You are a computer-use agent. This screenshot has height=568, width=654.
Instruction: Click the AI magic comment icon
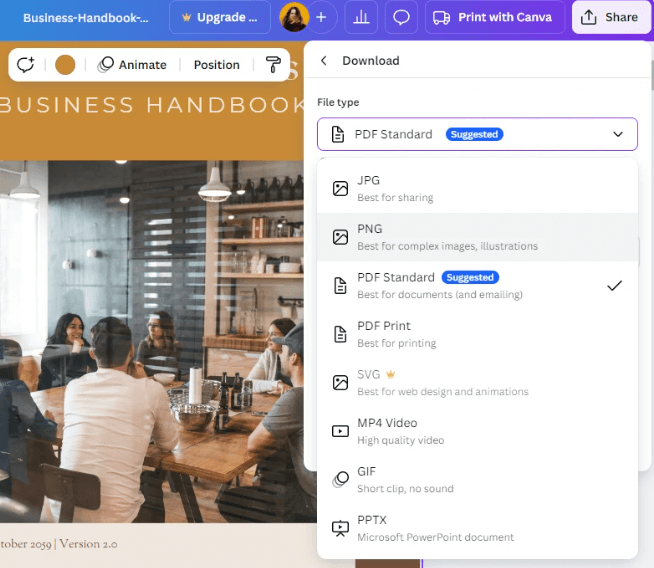tap(25, 65)
